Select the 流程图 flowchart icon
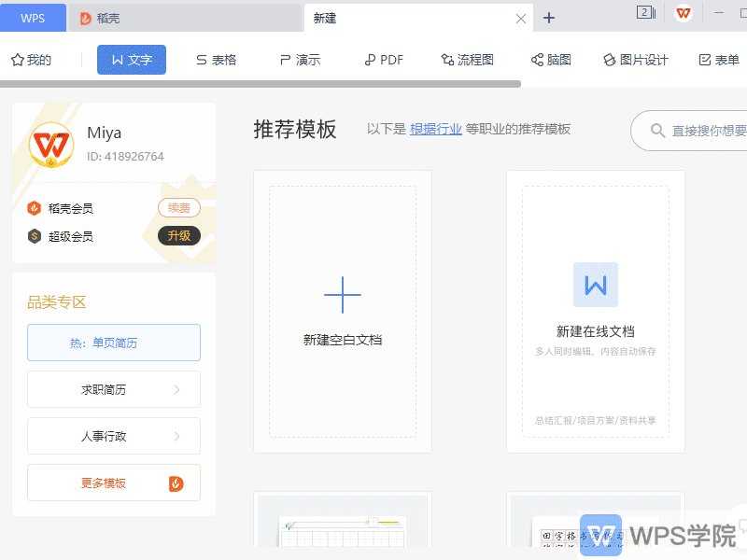747x560 pixels. click(x=467, y=59)
